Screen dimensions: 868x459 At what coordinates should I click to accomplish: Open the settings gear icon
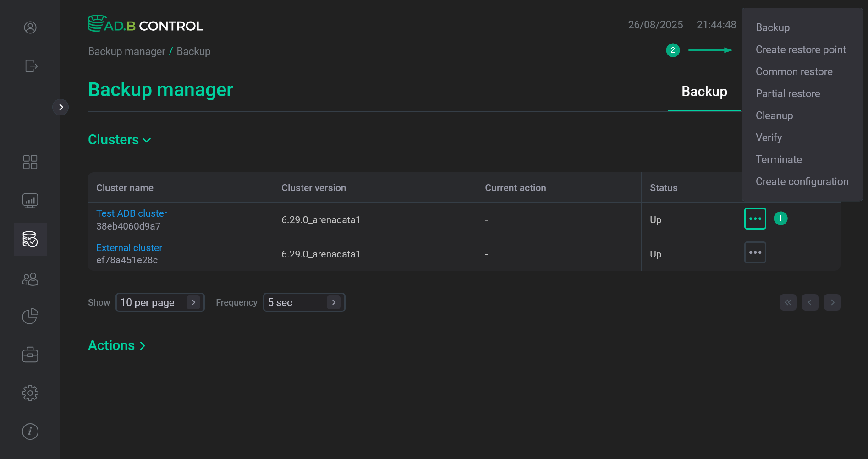[30, 393]
